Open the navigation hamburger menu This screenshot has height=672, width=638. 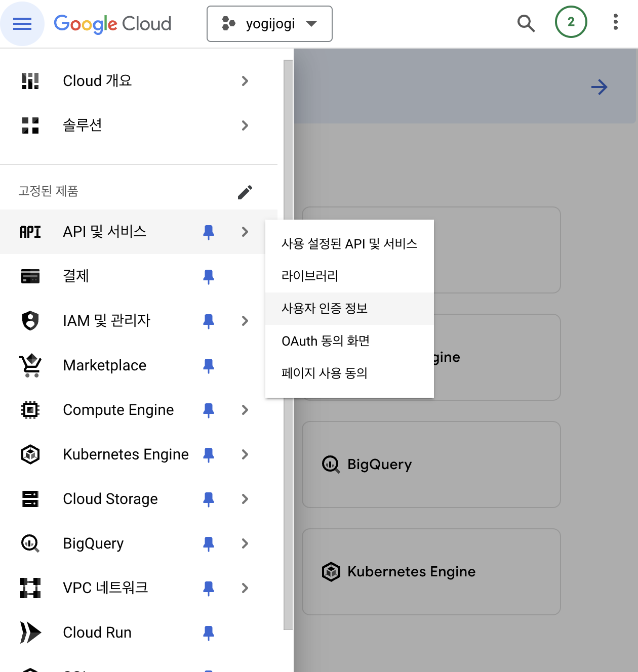pos(22,23)
